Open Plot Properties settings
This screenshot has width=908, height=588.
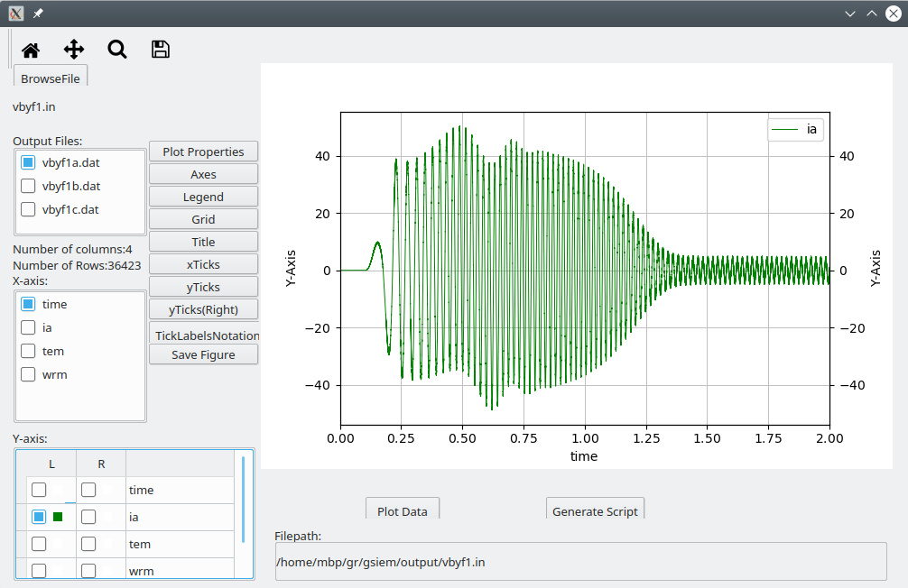[x=203, y=152]
